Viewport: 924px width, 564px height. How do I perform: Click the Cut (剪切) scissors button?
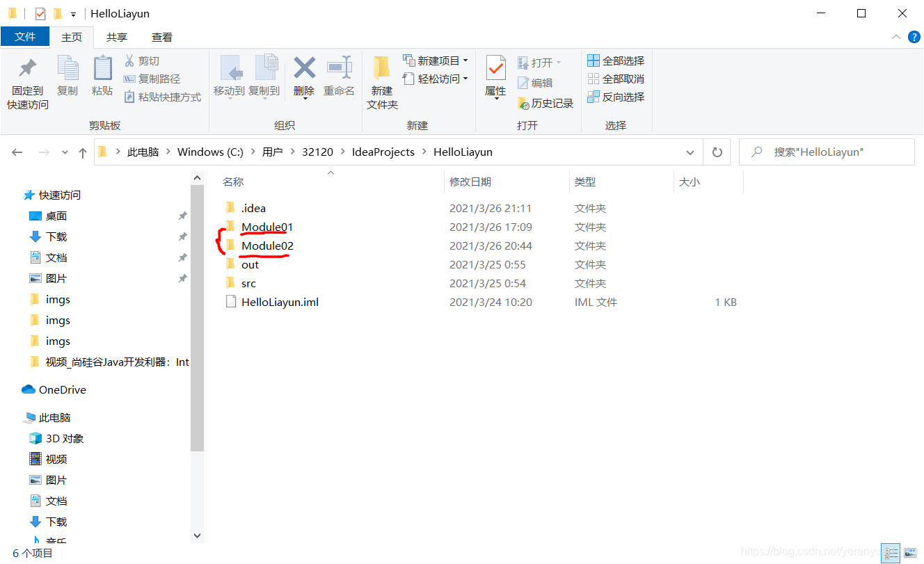click(142, 61)
